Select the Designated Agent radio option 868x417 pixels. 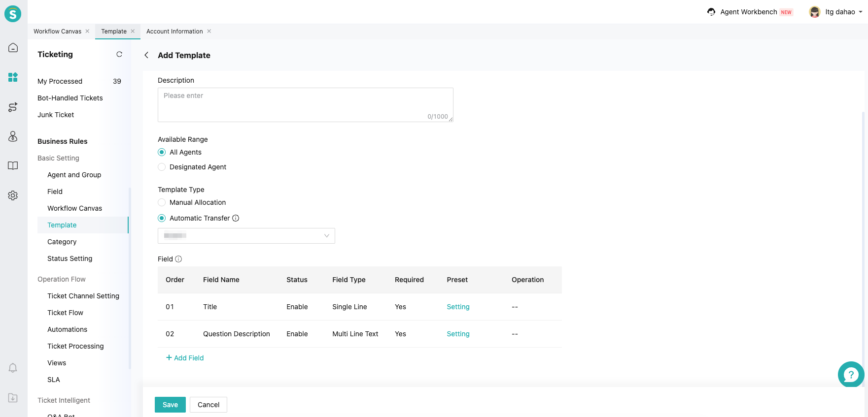click(x=162, y=167)
